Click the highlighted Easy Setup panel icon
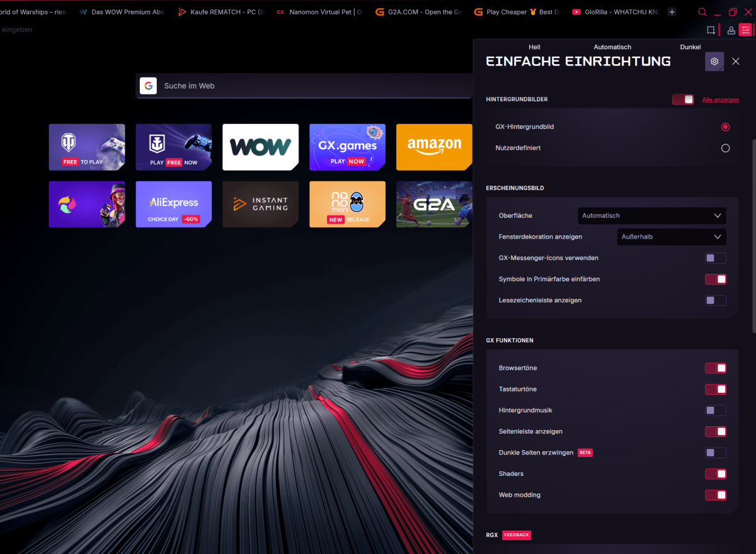 click(746, 30)
